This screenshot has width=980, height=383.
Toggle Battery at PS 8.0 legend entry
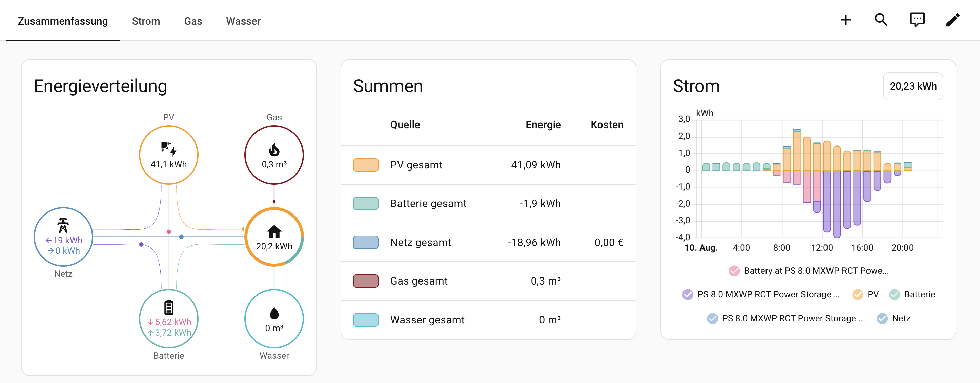click(808, 271)
